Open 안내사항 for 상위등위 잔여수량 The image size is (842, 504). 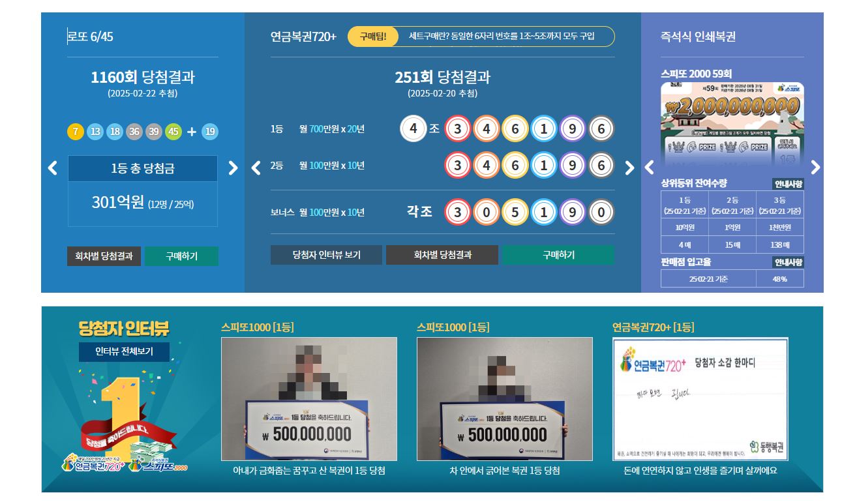788,184
